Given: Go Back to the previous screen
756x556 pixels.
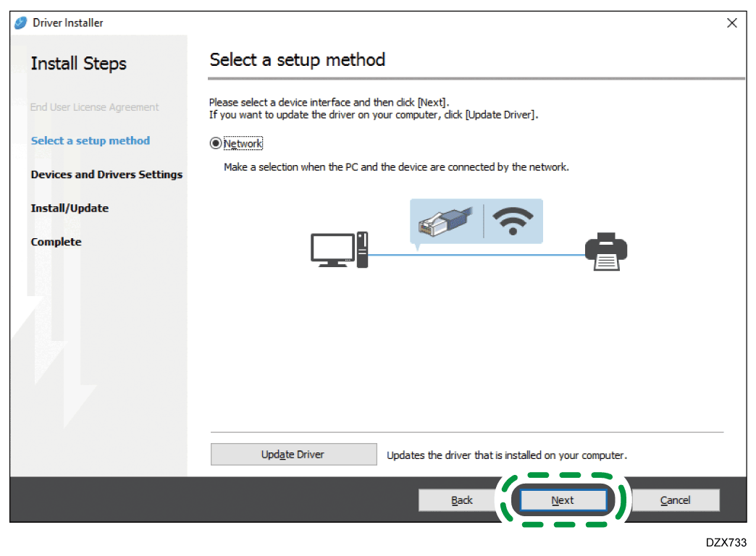Looking at the screenshot, I should 462,500.
